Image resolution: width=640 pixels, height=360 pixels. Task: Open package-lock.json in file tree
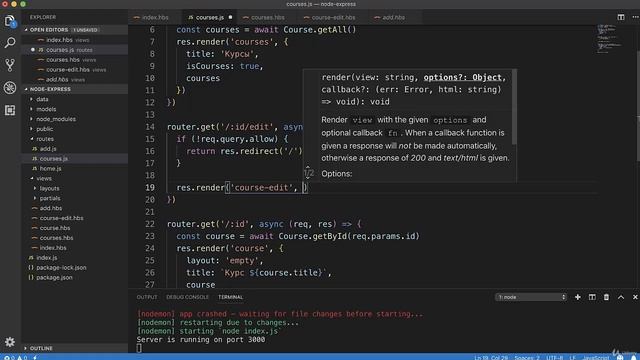tap(74, 267)
